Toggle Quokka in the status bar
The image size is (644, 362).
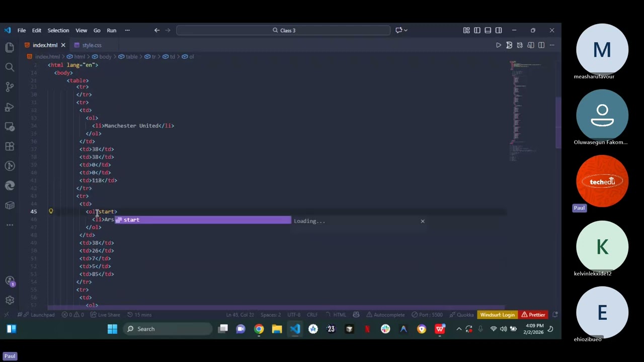tap(461, 315)
